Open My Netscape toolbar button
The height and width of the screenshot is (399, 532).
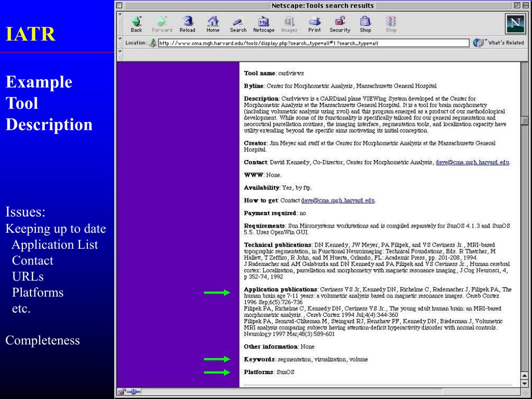263,24
